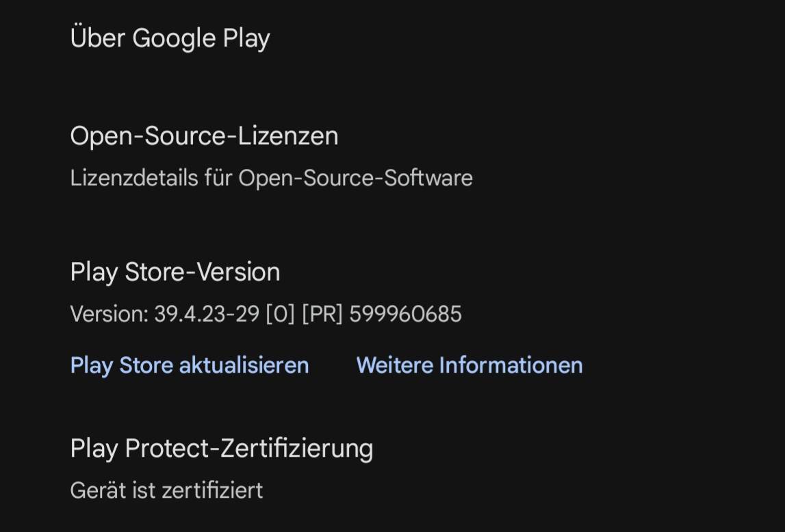
Task: Click the [PR] tag in version line
Action: (x=322, y=315)
